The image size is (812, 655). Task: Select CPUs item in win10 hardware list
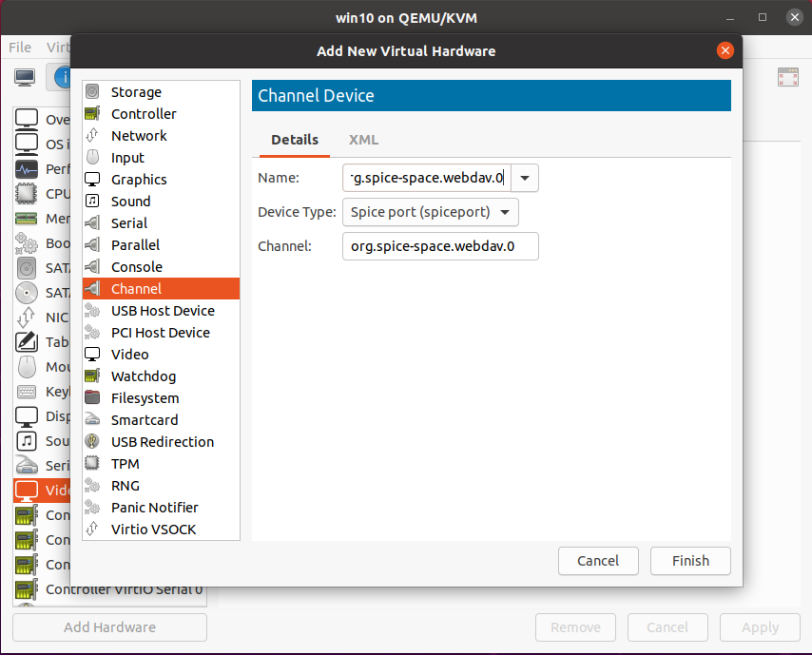coord(42,194)
